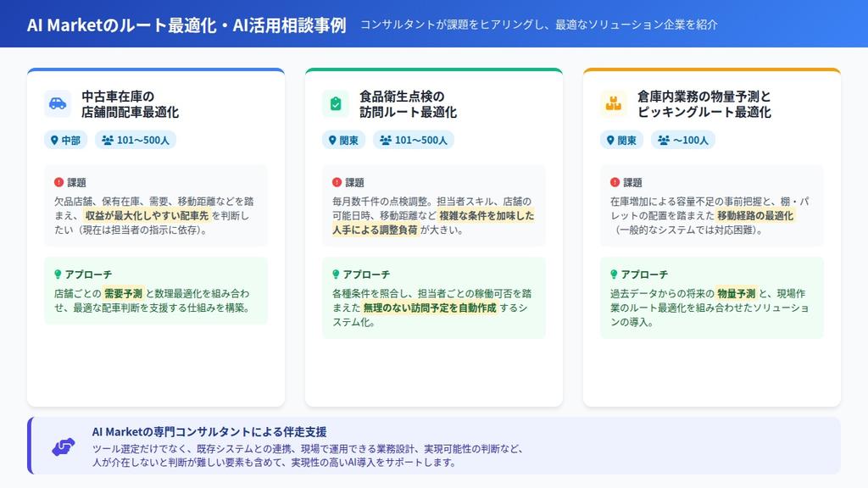Click the subtitle コンサルタントが課題をヒアリングし

[451, 25]
